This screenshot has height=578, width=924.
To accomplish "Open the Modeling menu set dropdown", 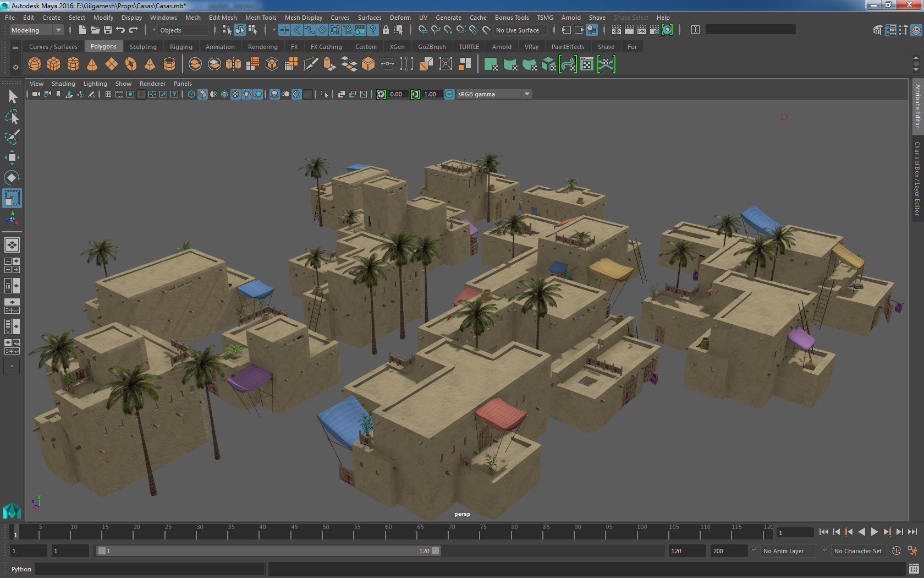I will tap(36, 30).
